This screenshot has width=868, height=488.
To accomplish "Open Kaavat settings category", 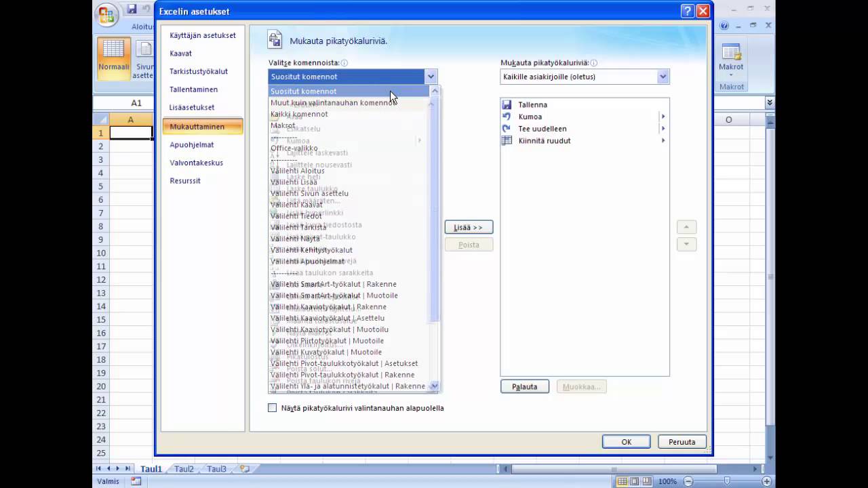I will pos(203,54).
